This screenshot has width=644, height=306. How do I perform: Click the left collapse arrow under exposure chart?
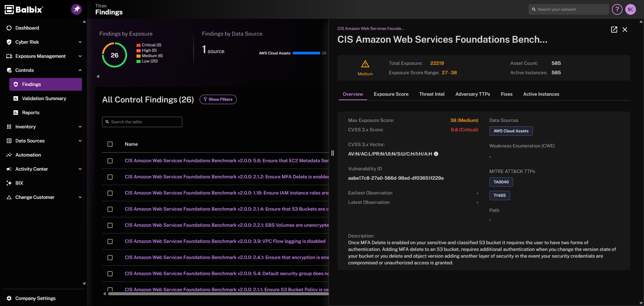click(x=98, y=76)
